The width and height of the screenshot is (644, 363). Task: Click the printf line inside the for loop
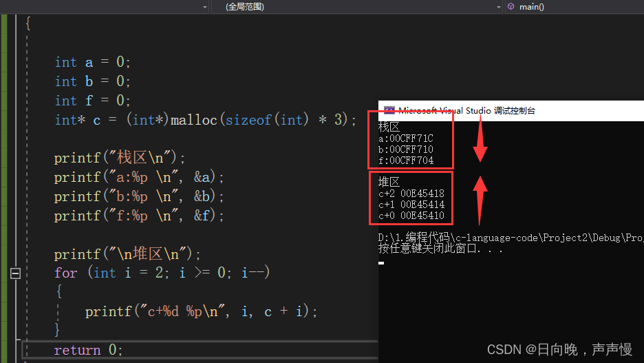tap(201, 311)
